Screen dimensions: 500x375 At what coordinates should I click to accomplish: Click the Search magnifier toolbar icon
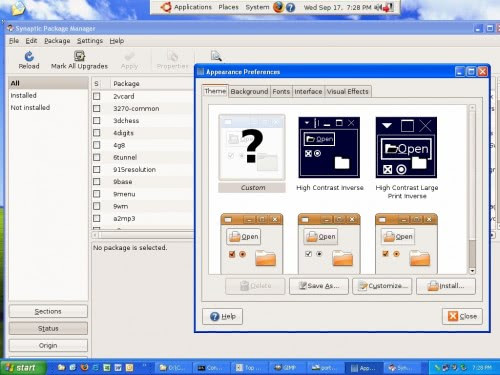pyautogui.click(x=216, y=56)
